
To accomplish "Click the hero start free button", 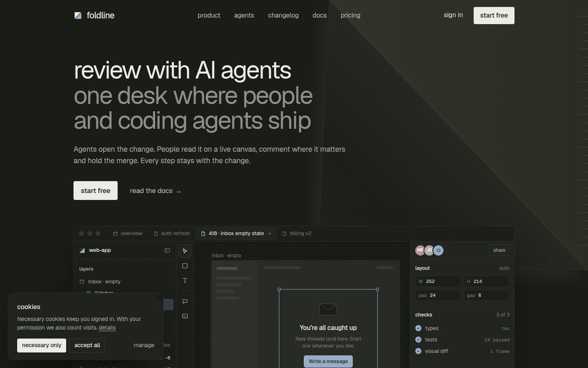I will tap(96, 191).
